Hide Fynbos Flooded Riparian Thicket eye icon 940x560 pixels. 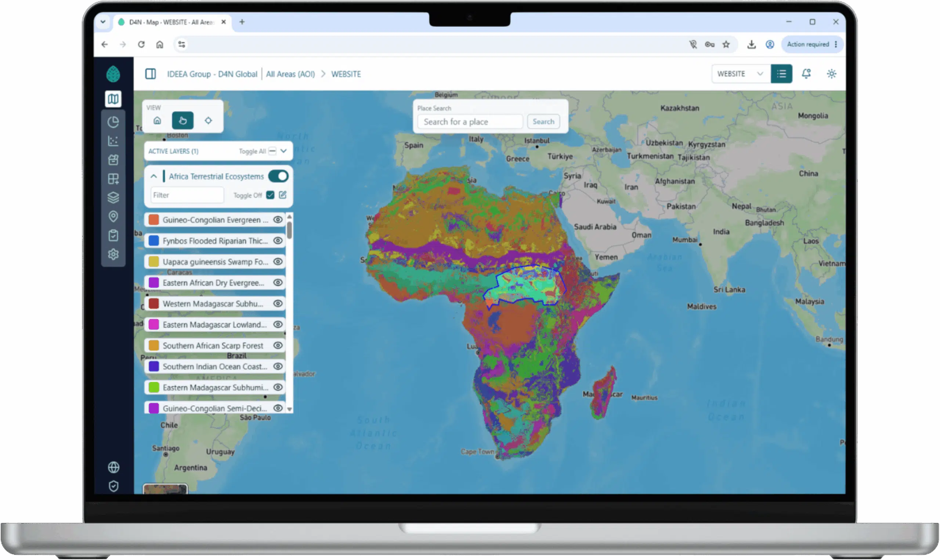point(278,241)
